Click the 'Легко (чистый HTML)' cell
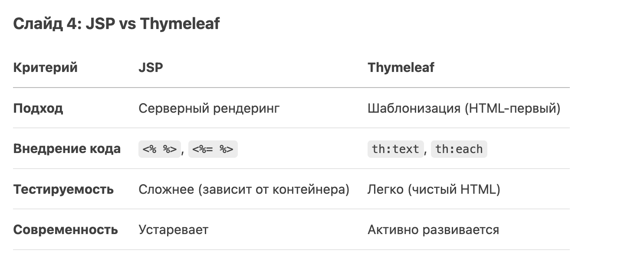Screen dimensions: 644x267 (434, 189)
